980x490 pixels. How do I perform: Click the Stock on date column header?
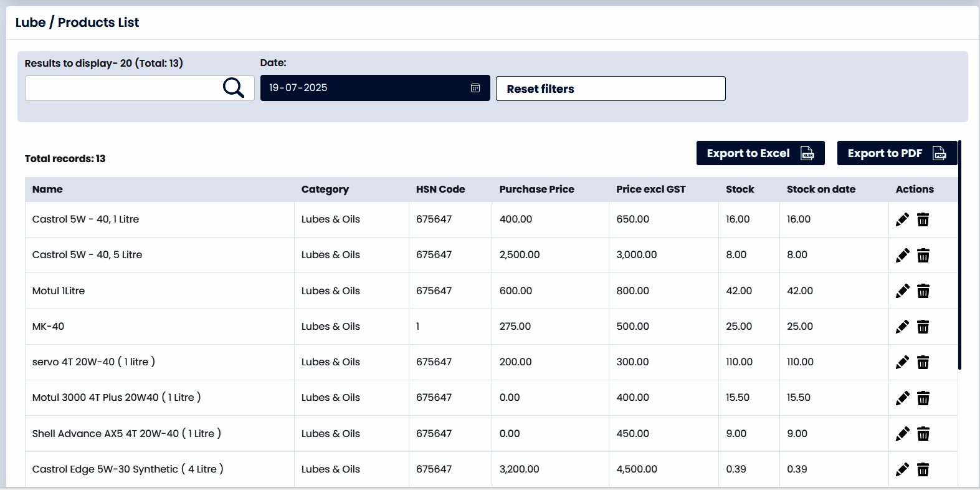[821, 190]
